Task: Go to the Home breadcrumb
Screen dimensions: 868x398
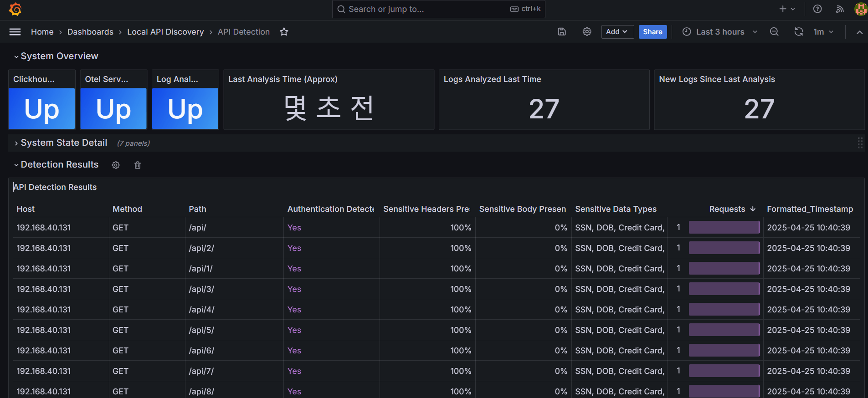Action: coord(42,32)
